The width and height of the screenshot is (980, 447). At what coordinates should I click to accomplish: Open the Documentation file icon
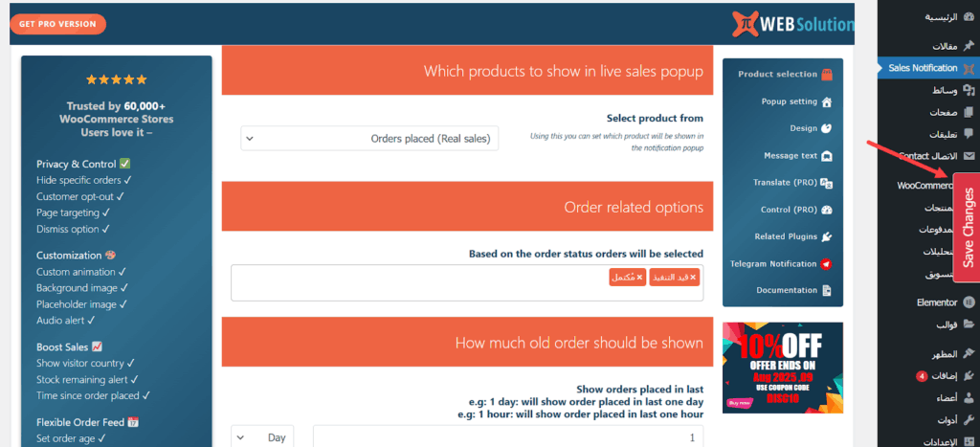pyautogui.click(x=827, y=290)
